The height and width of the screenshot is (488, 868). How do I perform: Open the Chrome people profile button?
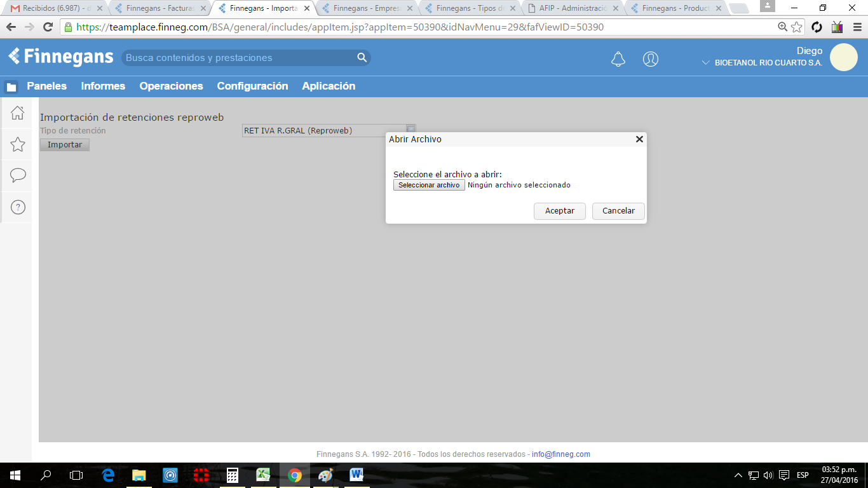tap(768, 6)
